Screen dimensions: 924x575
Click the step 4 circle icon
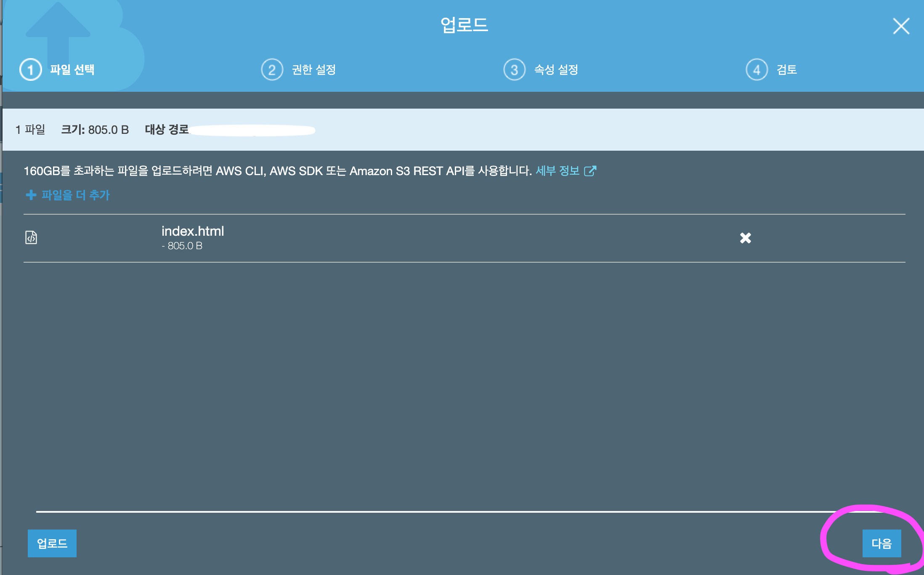point(757,70)
